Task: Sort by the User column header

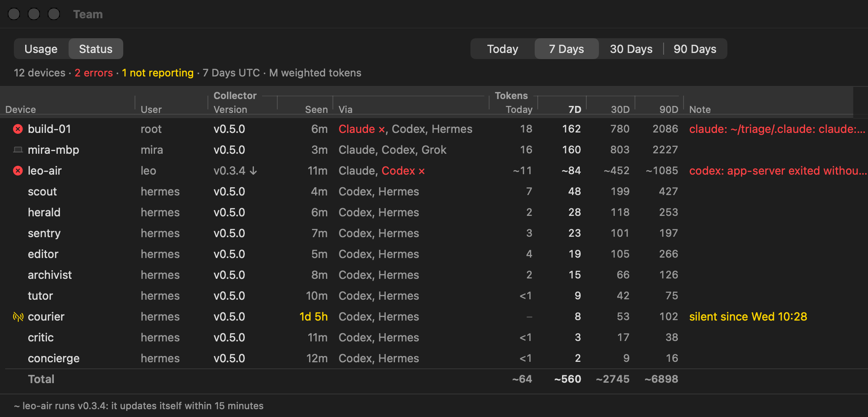Action: (151, 109)
